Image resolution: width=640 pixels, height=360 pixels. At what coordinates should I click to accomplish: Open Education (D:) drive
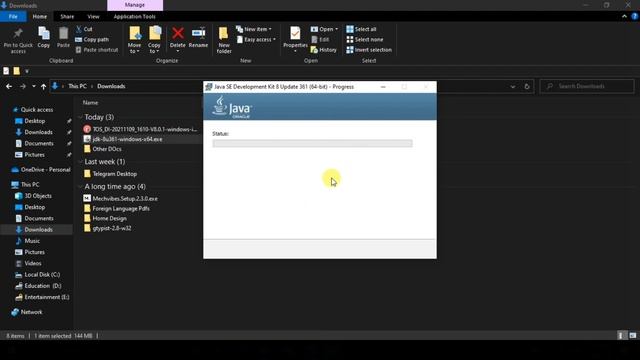(x=38, y=286)
